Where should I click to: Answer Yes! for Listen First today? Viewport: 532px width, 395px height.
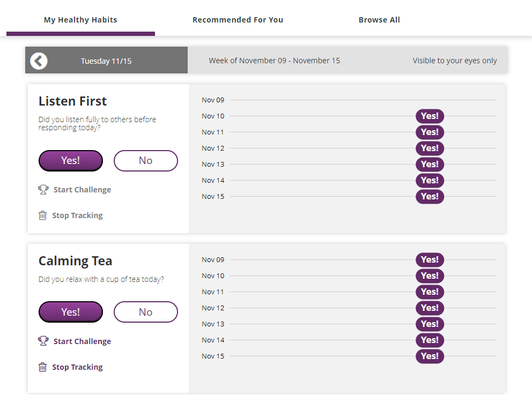70,160
